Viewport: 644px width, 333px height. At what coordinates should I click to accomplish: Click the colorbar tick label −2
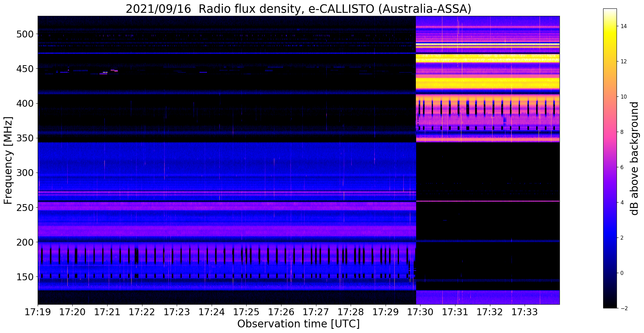pos(624,308)
